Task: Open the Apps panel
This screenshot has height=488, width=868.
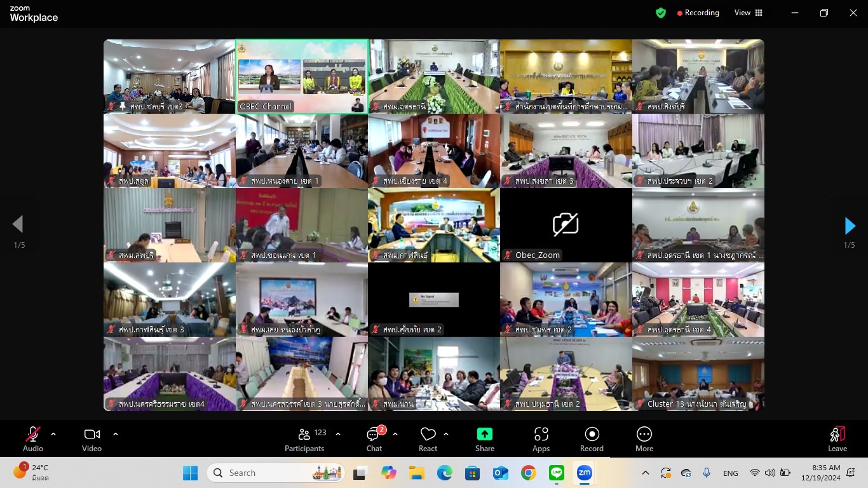Action: [x=541, y=439]
